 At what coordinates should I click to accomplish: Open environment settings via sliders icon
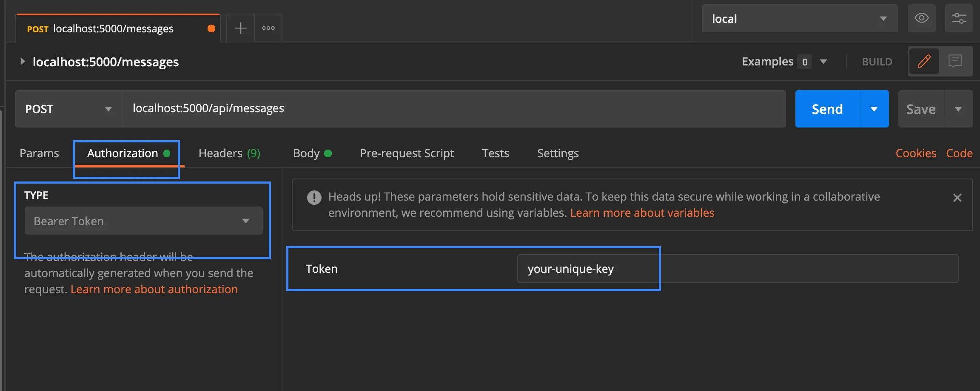pos(959,18)
